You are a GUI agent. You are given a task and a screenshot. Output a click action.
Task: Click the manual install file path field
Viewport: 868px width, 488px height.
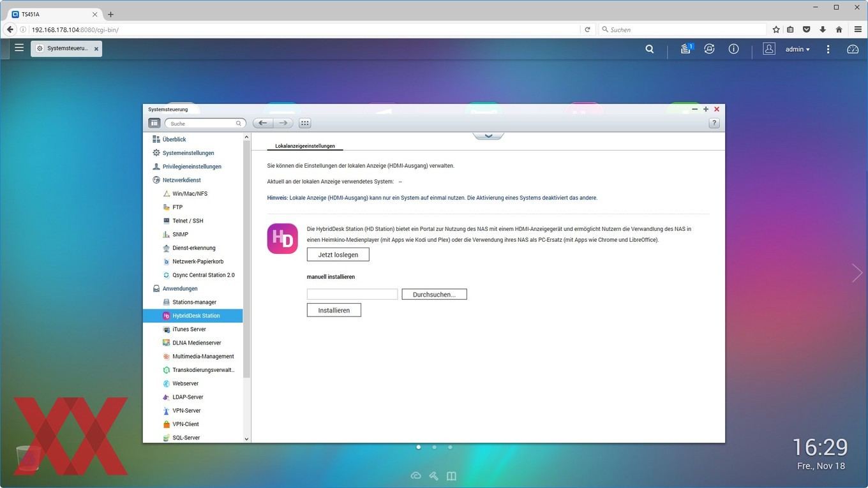352,294
